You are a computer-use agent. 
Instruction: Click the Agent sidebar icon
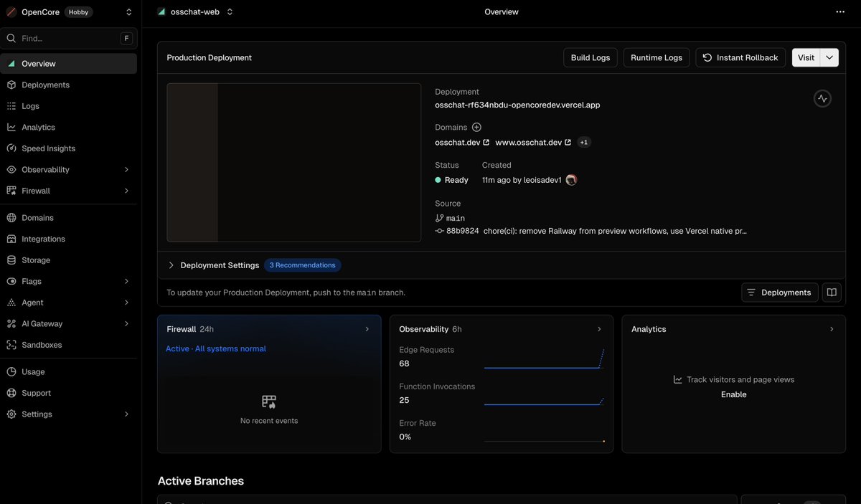pos(11,303)
